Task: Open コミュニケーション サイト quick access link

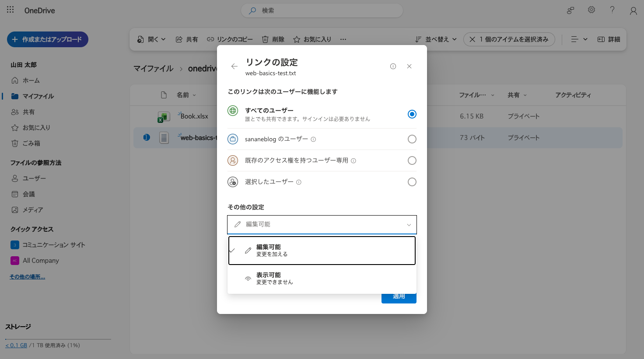Action: click(48, 245)
